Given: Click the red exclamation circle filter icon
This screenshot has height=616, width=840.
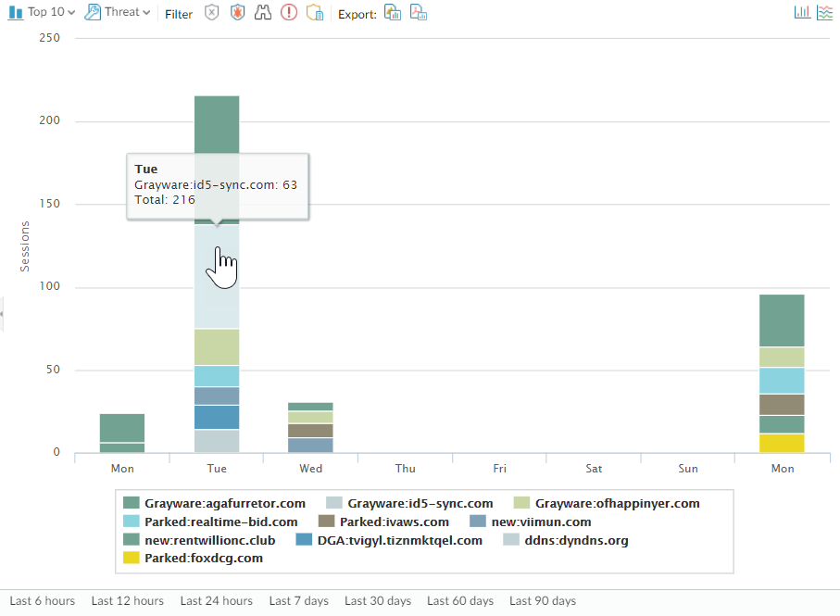Looking at the screenshot, I should tap(289, 13).
